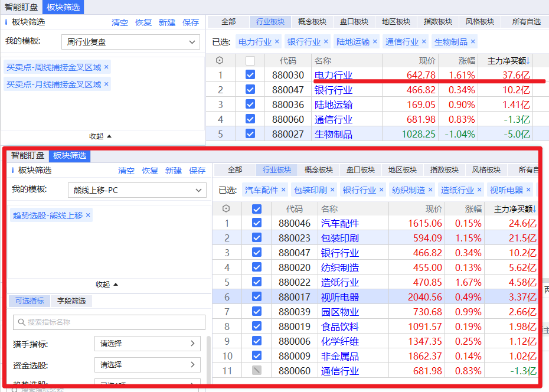Remove the 生物制品 selected tag
The height and width of the screenshot is (392, 549).
pyautogui.click(x=473, y=42)
